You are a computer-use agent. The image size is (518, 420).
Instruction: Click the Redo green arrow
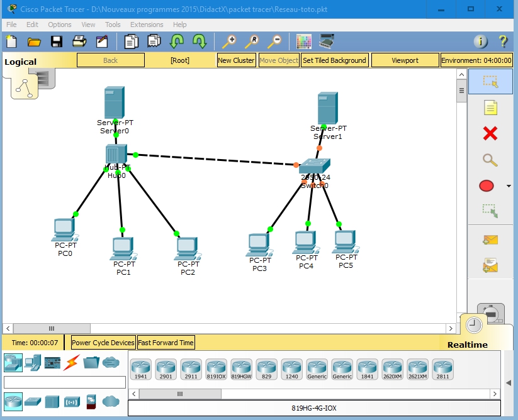200,41
